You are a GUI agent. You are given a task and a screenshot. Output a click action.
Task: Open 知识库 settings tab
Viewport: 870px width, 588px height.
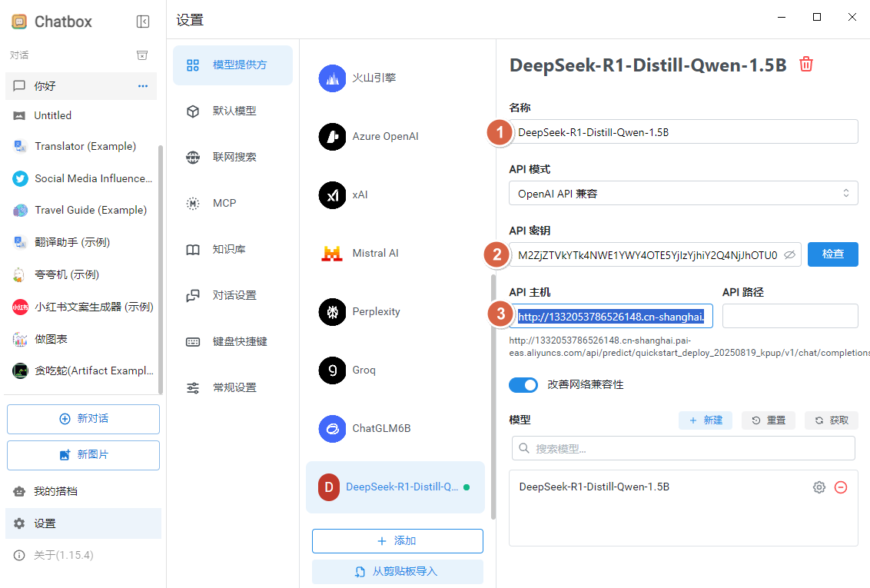pyautogui.click(x=232, y=249)
